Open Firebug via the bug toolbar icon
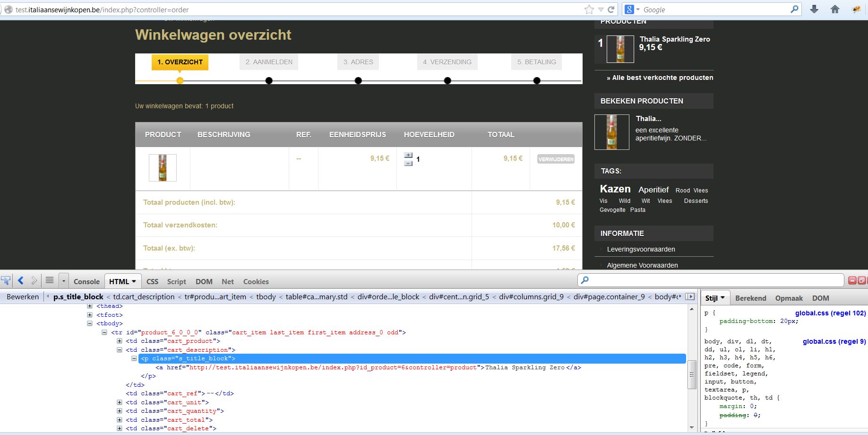868x435 pixels. (x=856, y=9)
